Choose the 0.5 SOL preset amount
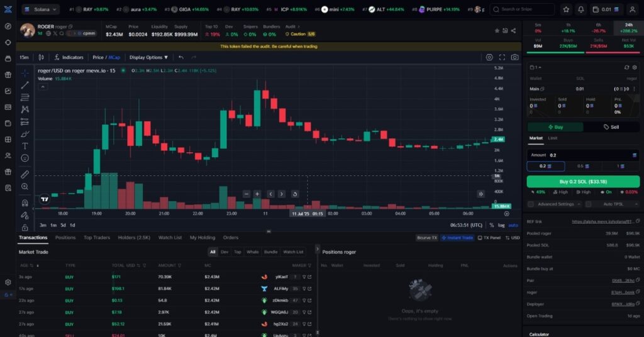 click(x=583, y=166)
